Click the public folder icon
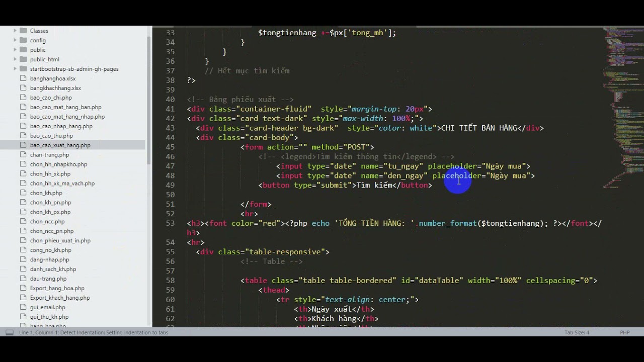The image size is (644, 362). 23,50
